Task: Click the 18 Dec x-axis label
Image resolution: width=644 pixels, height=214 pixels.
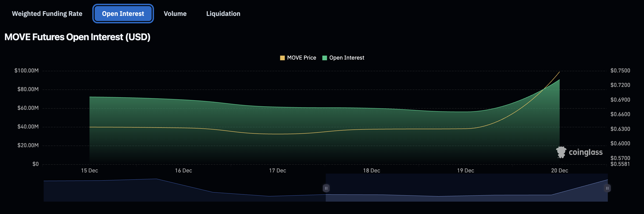Action: click(x=372, y=171)
